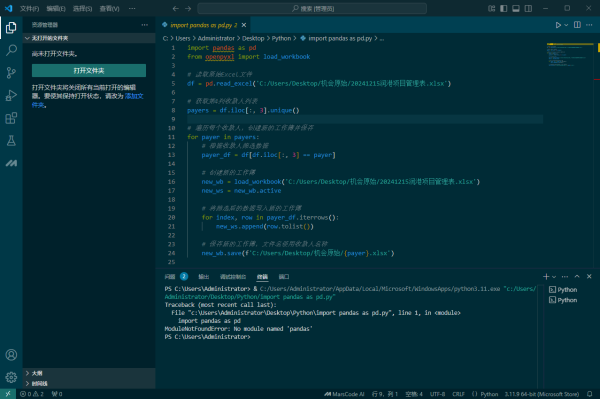Screen dimensions: 600x399
Task: Open the Explorer view in the activity bar
Action: 11,28
